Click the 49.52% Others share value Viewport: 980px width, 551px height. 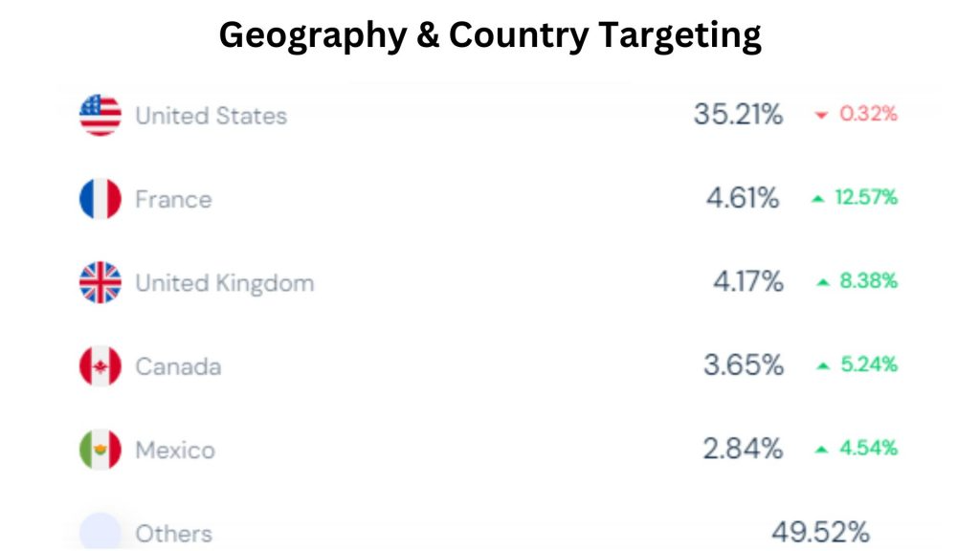pyautogui.click(x=820, y=532)
